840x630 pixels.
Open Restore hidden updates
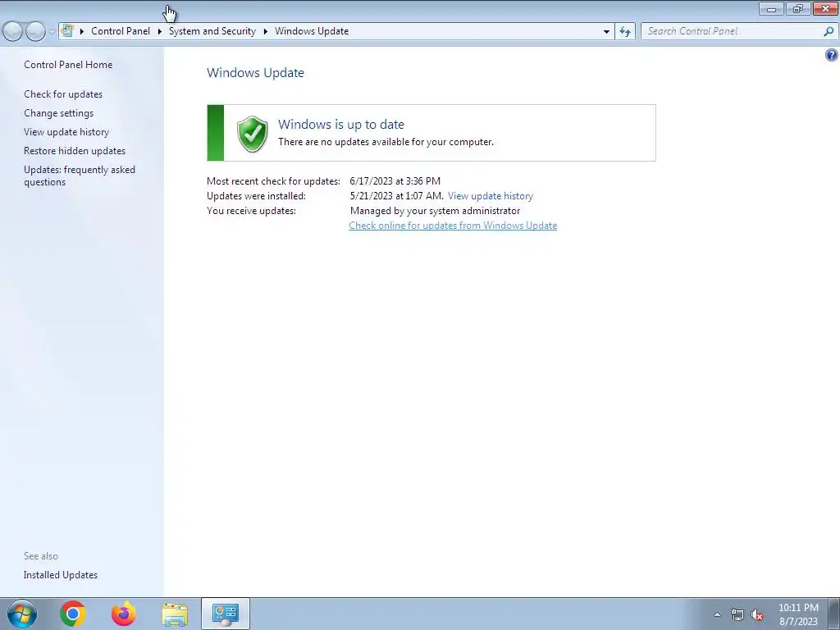click(x=75, y=151)
